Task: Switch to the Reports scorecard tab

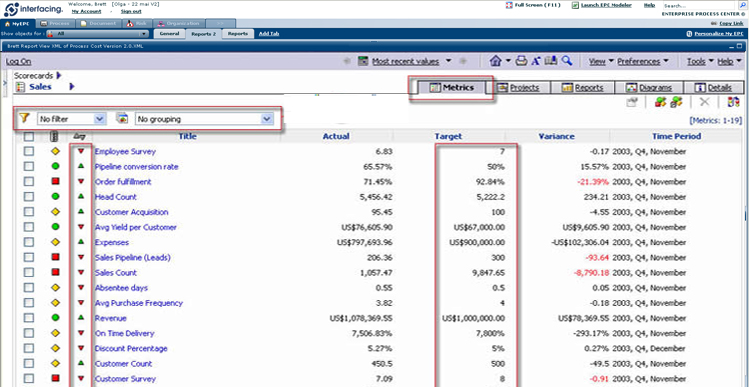Action: [582, 88]
